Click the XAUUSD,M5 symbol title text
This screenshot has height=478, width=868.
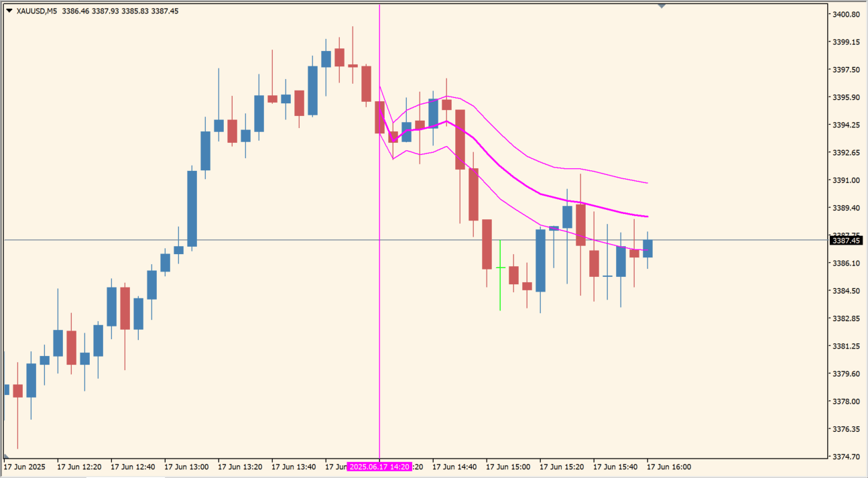tap(36, 11)
